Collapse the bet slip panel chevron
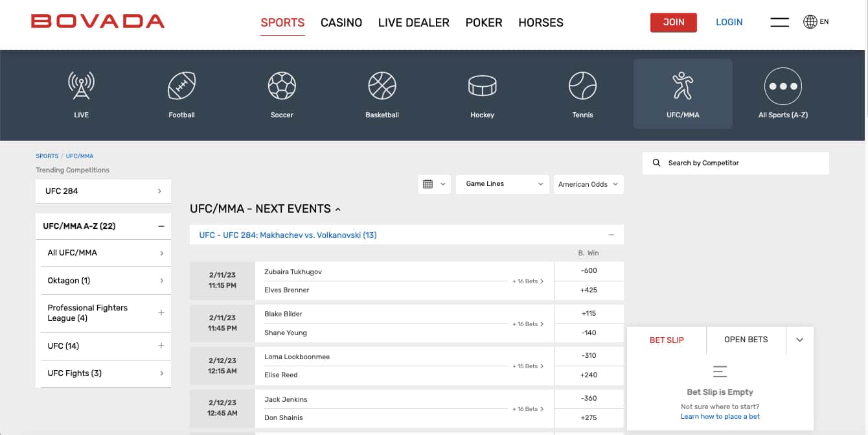 [800, 340]
